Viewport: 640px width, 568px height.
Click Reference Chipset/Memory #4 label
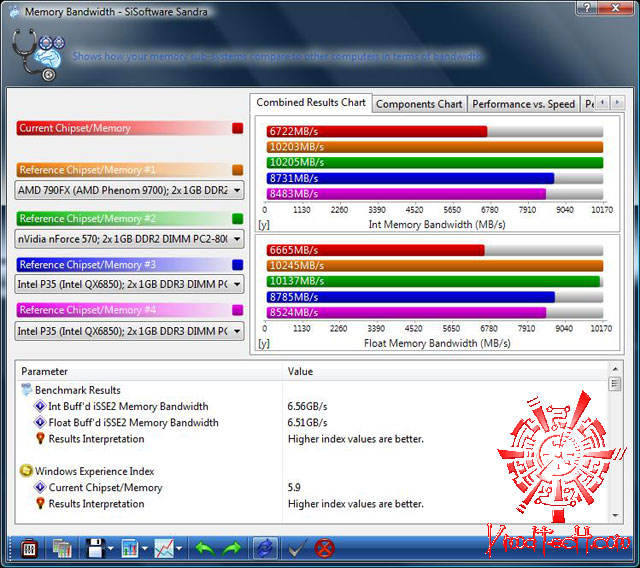click(87, 310)
